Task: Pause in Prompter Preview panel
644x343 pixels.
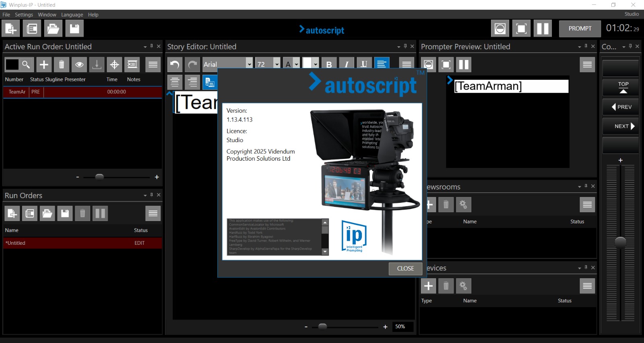Action: click(x=464, y=64)
